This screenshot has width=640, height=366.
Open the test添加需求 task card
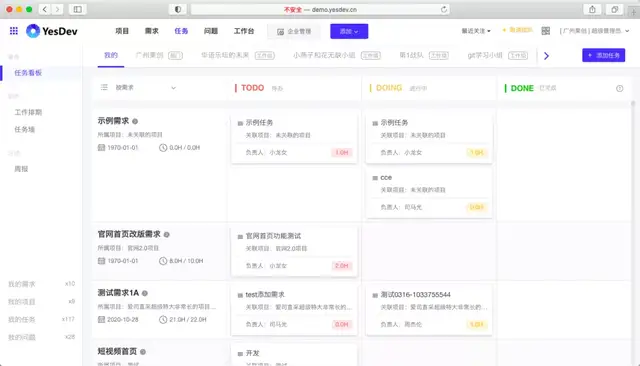[x=294, y=311]
